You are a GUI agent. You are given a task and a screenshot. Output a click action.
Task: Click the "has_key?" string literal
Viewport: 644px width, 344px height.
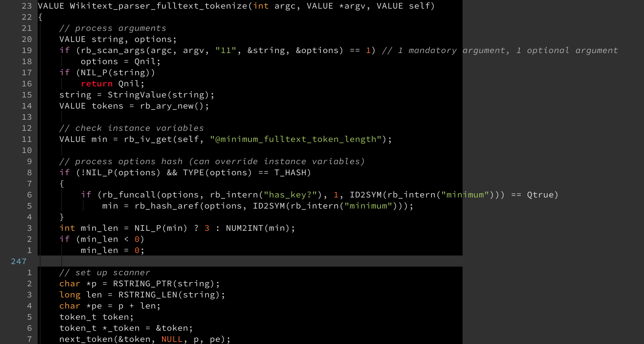290,195
